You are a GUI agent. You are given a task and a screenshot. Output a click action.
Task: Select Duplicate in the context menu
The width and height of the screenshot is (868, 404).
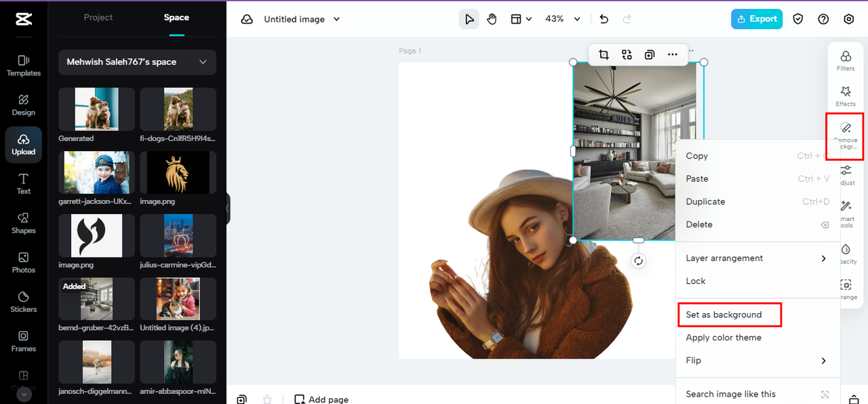coord(705,201)
